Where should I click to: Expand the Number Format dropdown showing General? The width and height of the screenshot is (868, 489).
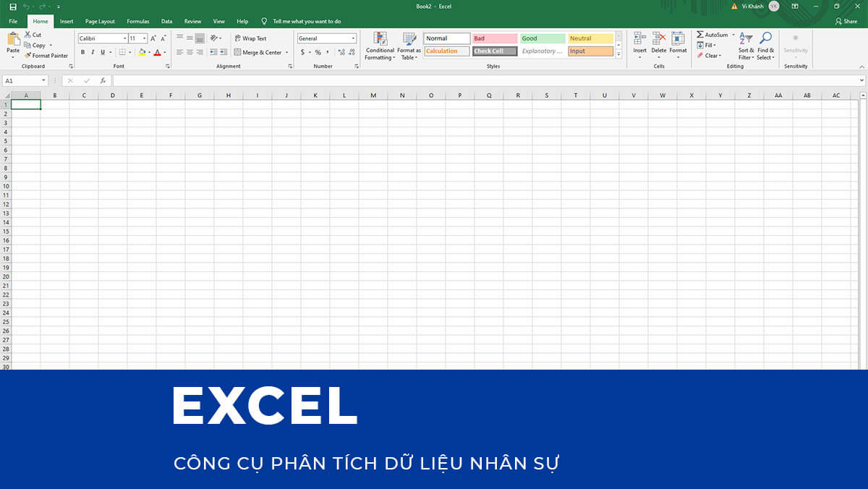pyautogui.click(x=325, y=38)
